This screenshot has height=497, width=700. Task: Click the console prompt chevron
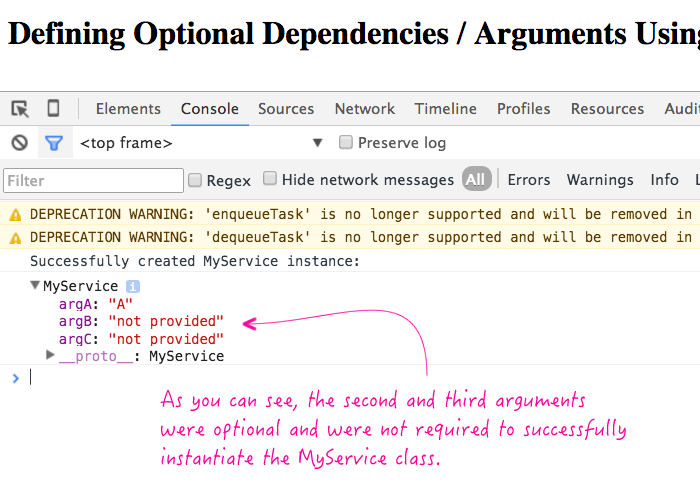16,379
